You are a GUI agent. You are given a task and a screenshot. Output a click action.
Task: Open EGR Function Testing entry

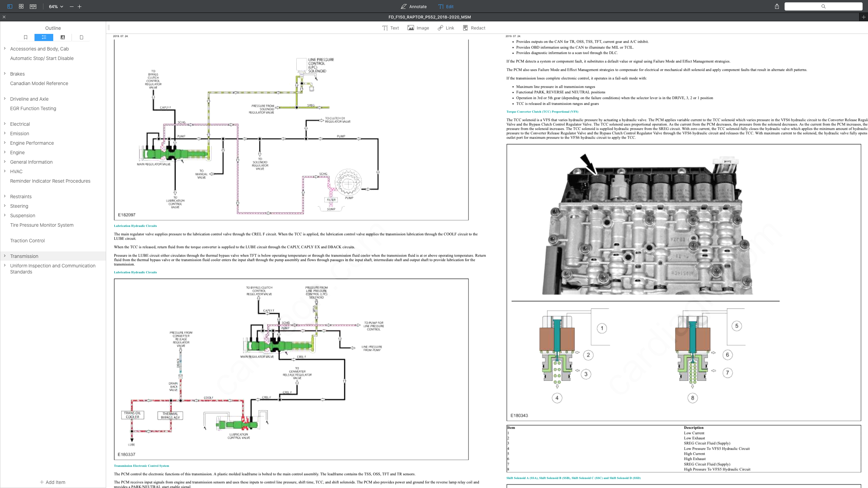33,108
